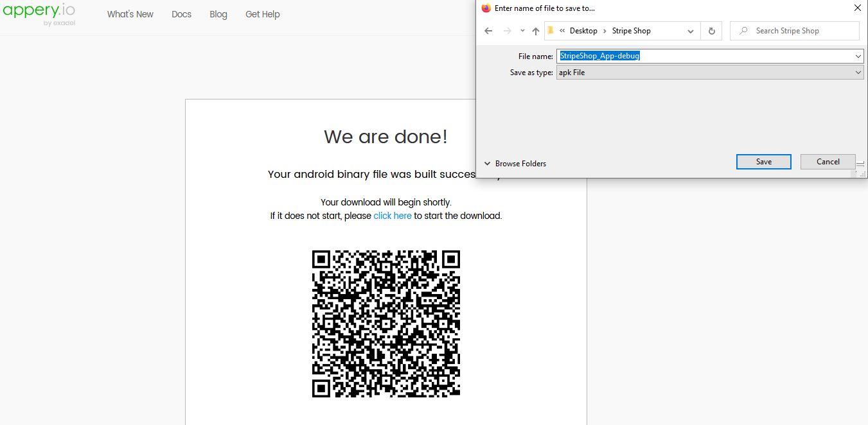This screenshot has width=868, height=425.
Task: Click the breadcrumb overflow chevrons
Action: [562, 31]
